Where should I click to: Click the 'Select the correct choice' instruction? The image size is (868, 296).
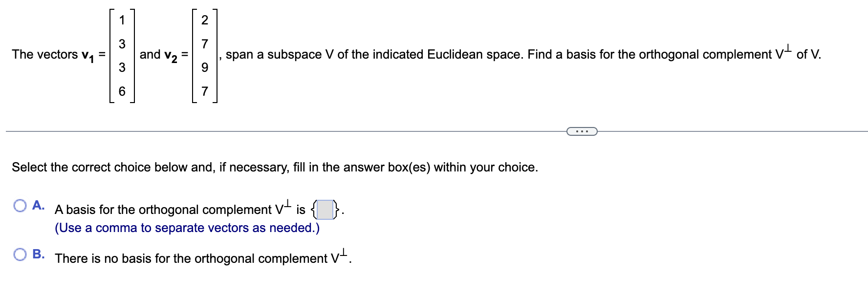pos(274,167)
